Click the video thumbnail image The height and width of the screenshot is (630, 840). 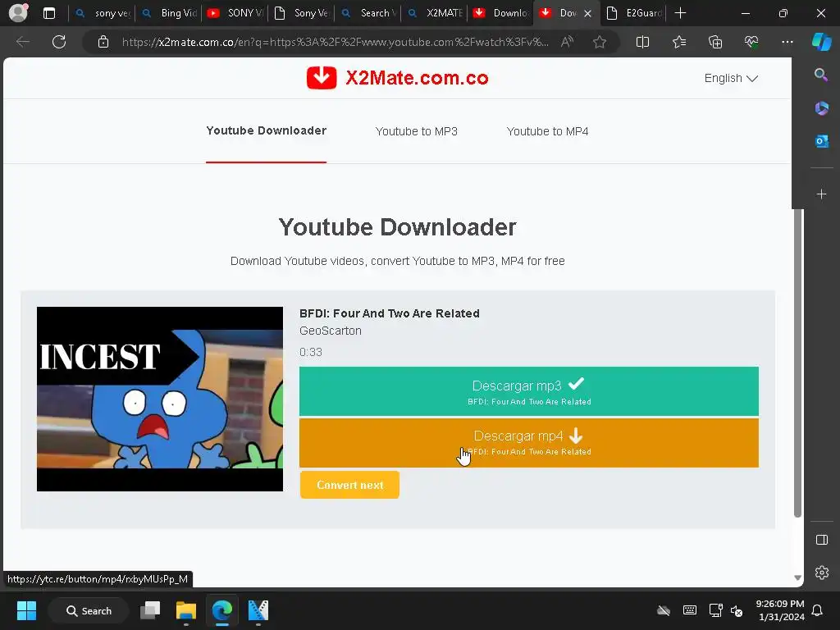160,399
